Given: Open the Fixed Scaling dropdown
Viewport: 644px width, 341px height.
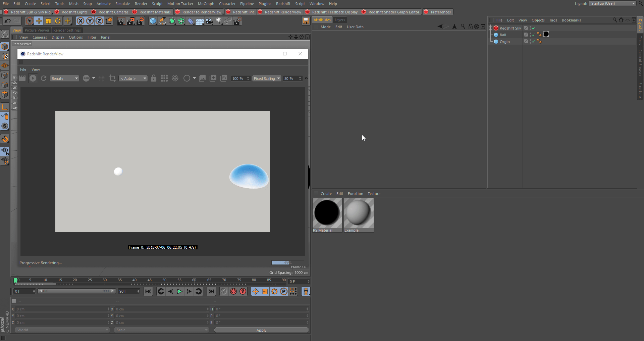Looking at the screenshot, I should tap(267, 79).
